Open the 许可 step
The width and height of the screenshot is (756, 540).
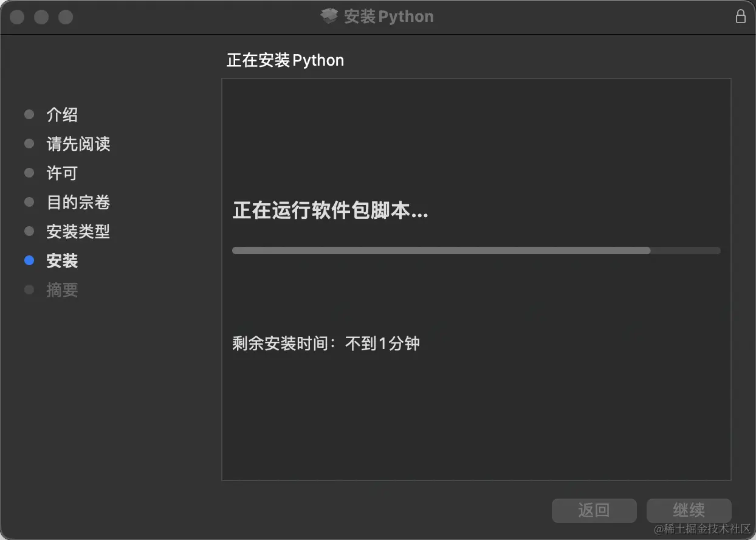(x=62, y=173)
